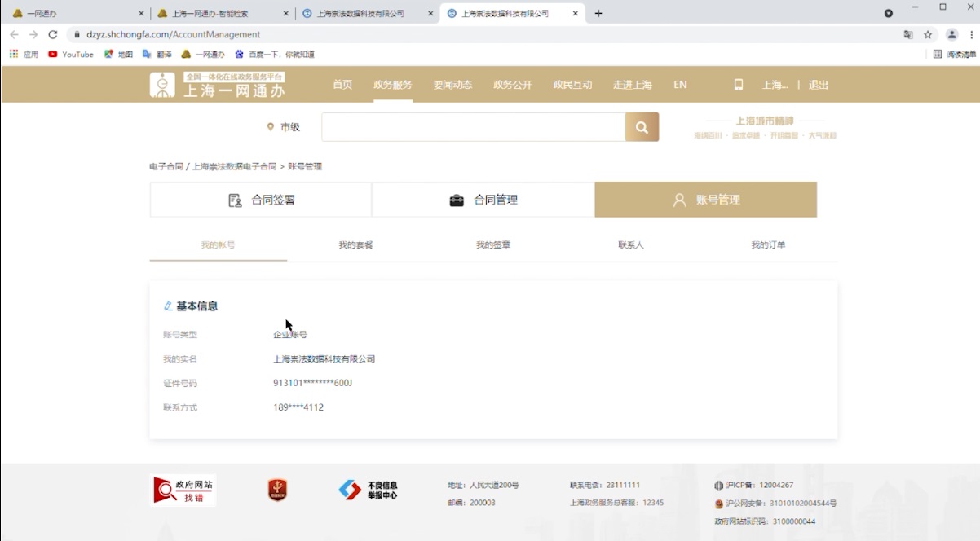This screenshot has height=541, width=980.
Task: Open Chrome three-dot menu
Action: tap(972, 35)
